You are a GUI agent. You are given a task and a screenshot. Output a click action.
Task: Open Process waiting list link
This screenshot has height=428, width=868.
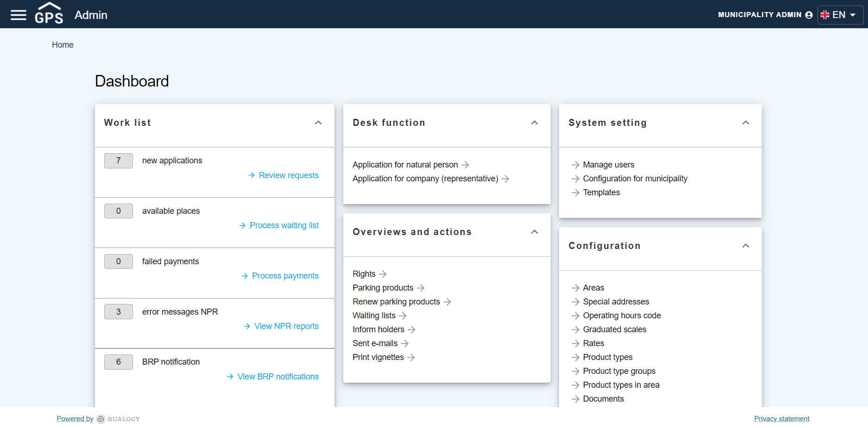[x=284, y=225]
